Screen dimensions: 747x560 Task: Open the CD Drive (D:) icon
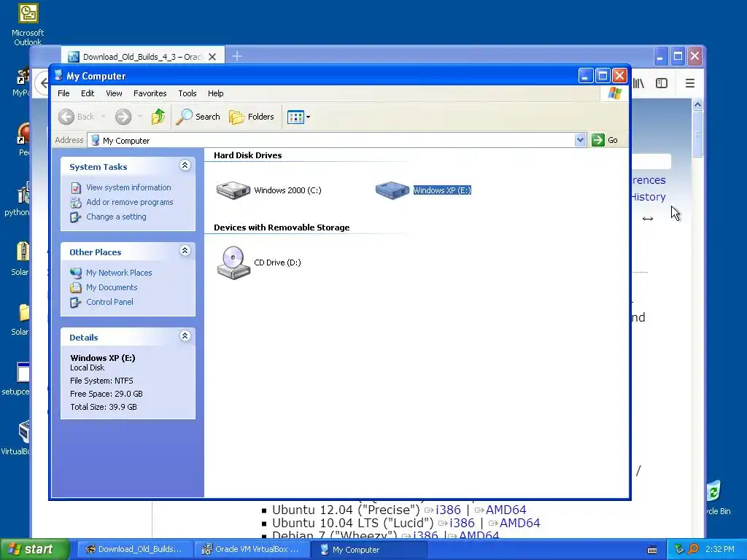pos(233,262)
